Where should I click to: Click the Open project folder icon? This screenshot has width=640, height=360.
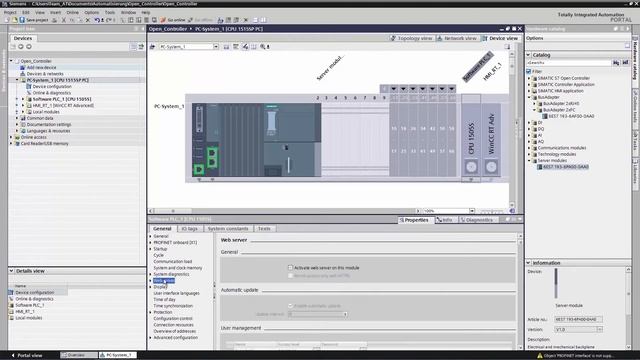tap(15, 20)
